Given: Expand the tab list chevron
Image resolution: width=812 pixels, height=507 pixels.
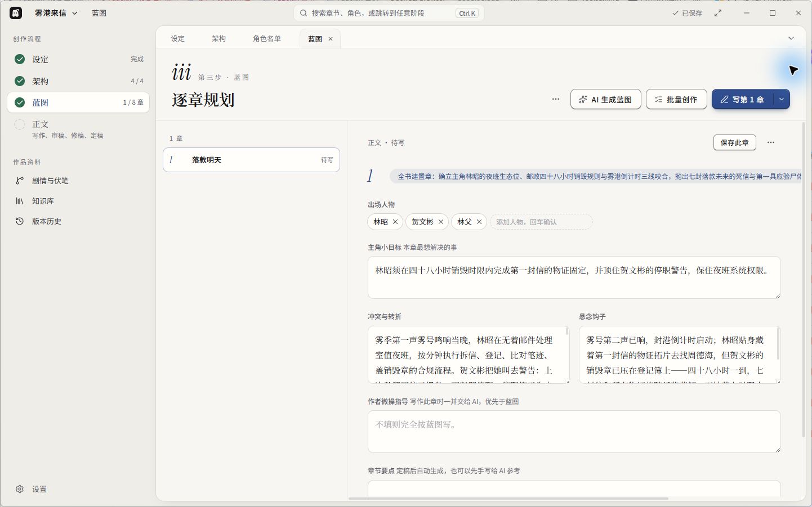Looking at the screenshot, I should (x=791, y=38).
